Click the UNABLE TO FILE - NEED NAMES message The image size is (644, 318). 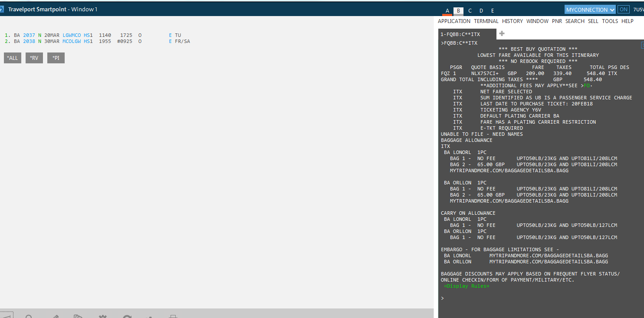point(482,134)
